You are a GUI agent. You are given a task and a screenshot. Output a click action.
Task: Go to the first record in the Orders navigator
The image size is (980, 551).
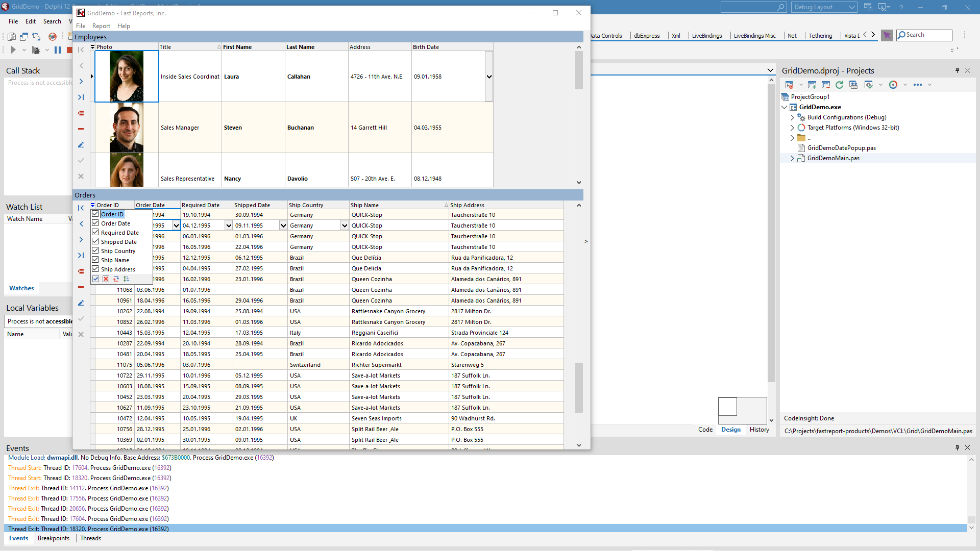point(81,208)
